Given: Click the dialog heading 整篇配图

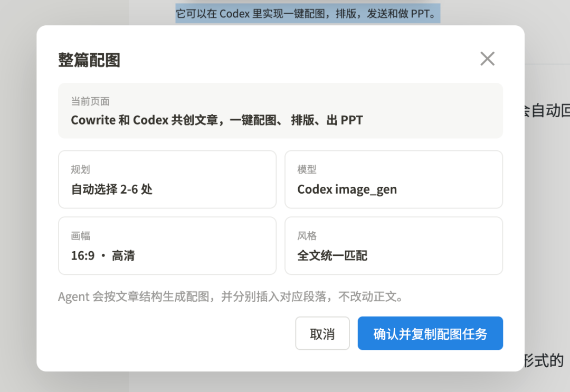Looking at the screenshot, I should coord(89,60).
